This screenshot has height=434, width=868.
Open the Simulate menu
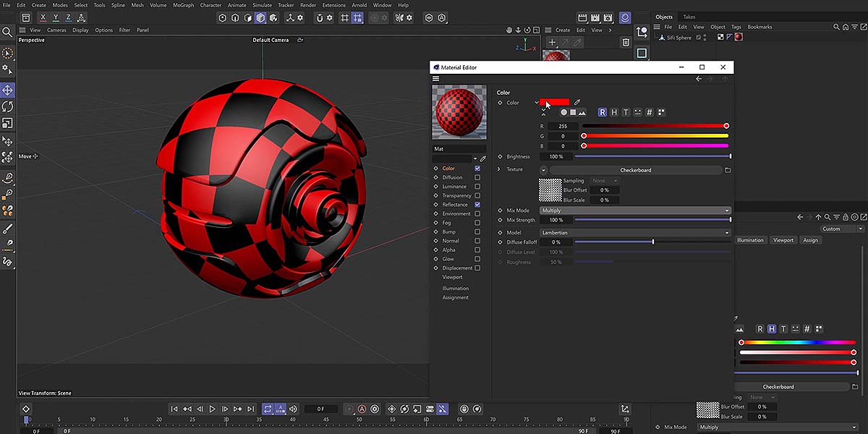[262, 5]
